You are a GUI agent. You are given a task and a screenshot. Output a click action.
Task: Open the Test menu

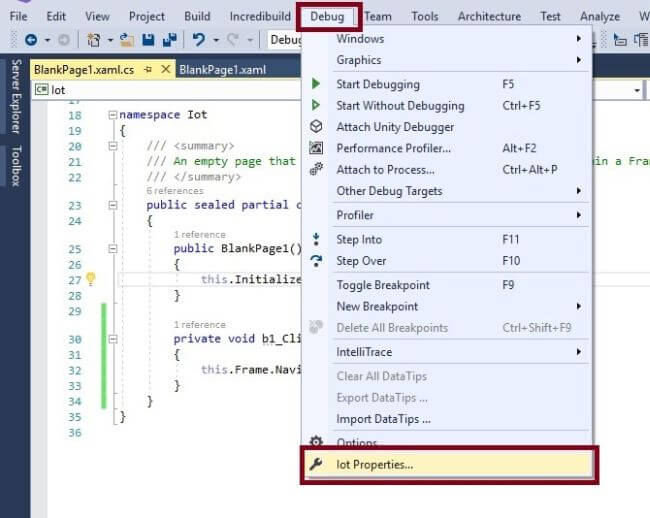click(x=550, y=16)
